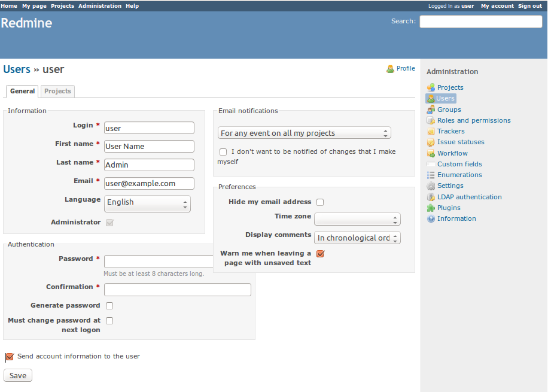
Task: Enable the Generate password checkbox
Action: 109,306
